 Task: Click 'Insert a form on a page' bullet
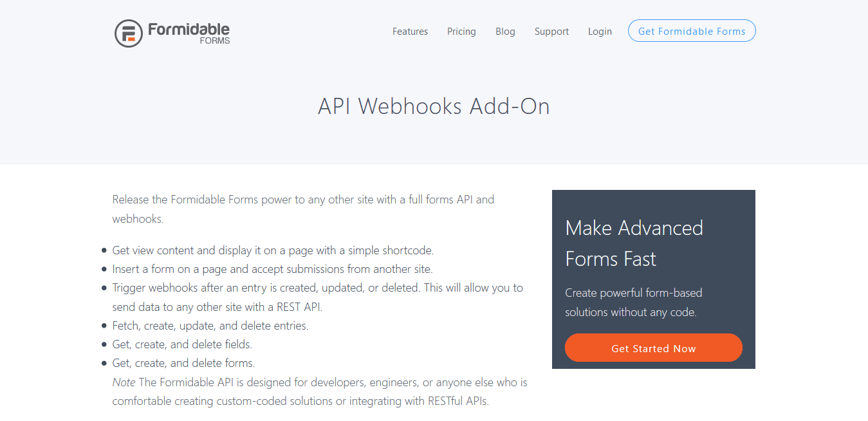tap(272, 269)
